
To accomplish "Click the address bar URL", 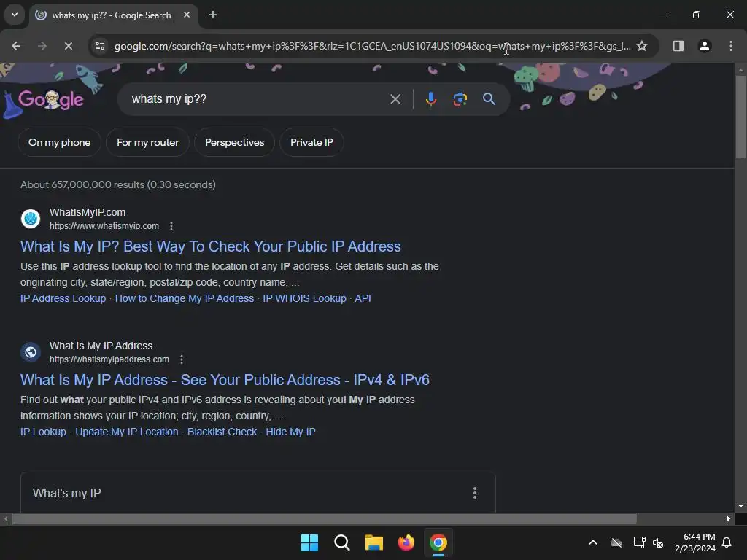I will 372,46.
